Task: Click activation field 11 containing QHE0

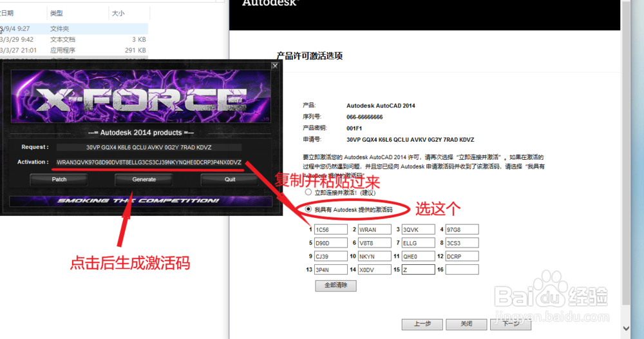Action: coord(418,256)
